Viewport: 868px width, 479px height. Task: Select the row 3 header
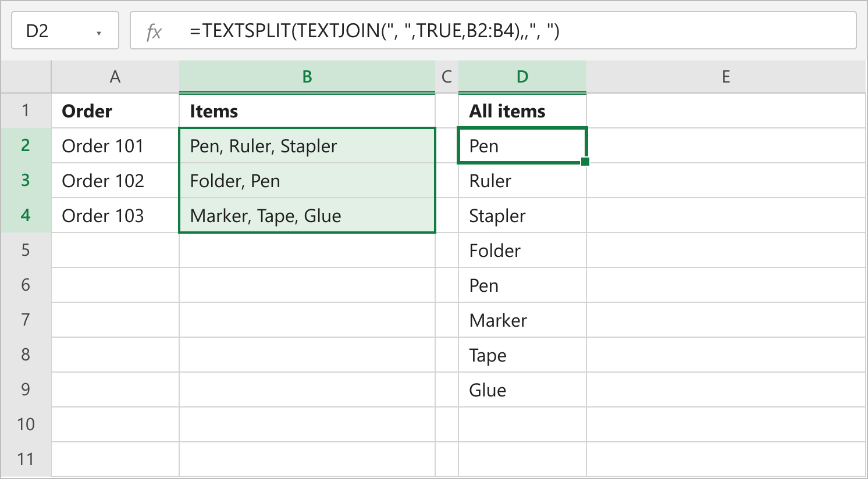pyautogui.click(x=26, y=180)
